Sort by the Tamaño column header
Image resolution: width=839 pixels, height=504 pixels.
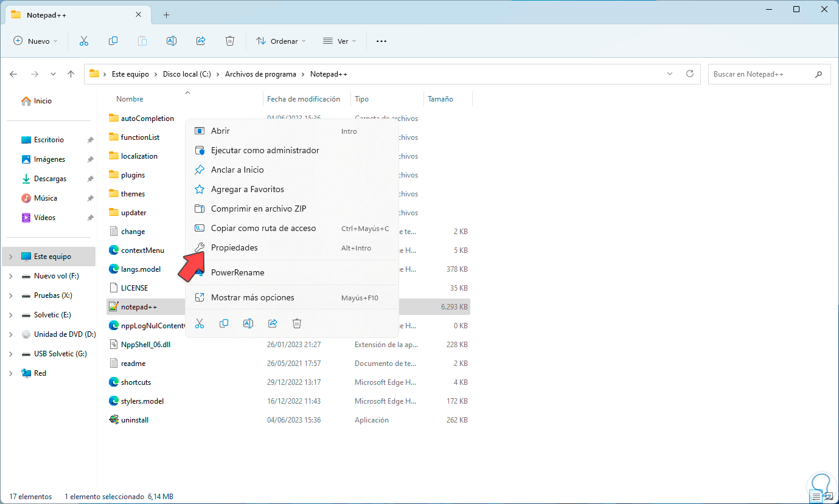[x=440, y=99]
